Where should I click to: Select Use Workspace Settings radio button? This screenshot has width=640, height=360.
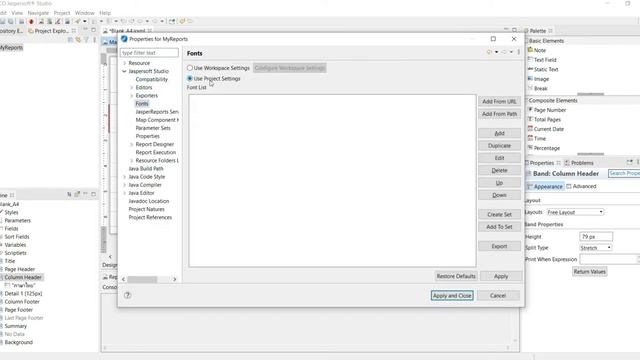190,68
